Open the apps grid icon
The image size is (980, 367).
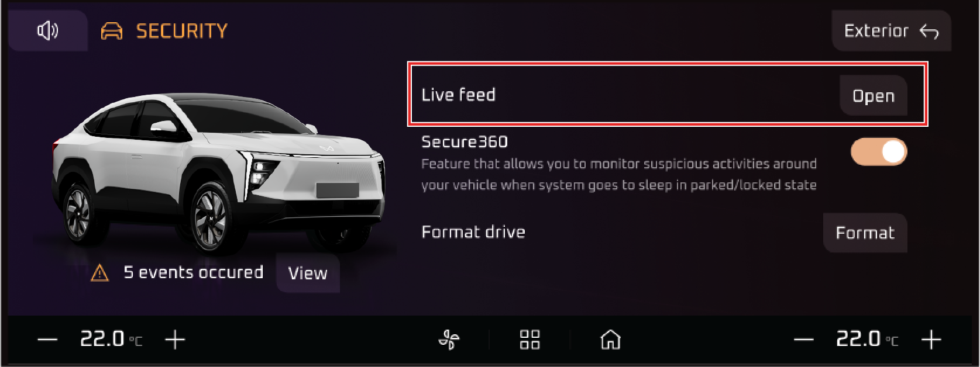point(529,340)
